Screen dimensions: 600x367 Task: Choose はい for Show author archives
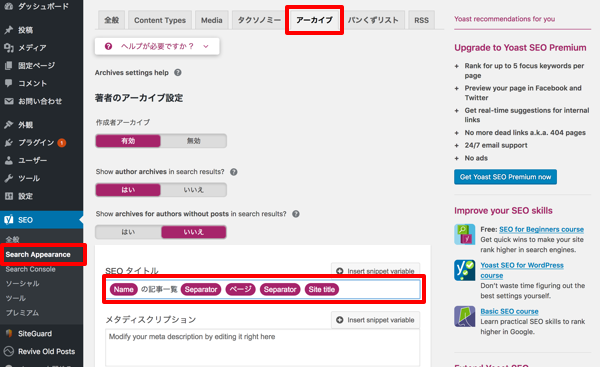click(128, 190)
